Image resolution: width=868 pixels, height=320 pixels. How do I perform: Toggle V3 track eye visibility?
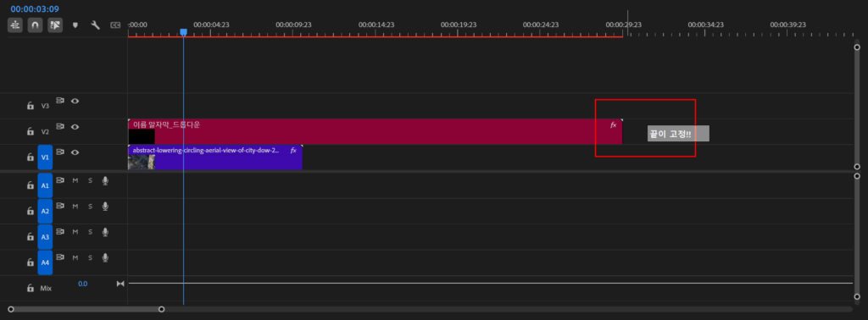[x=75, y=101]
